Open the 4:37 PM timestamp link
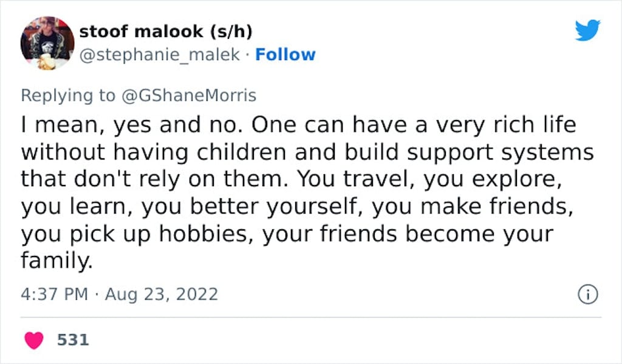This screenshot has height=364, width=622. [54, 294]
